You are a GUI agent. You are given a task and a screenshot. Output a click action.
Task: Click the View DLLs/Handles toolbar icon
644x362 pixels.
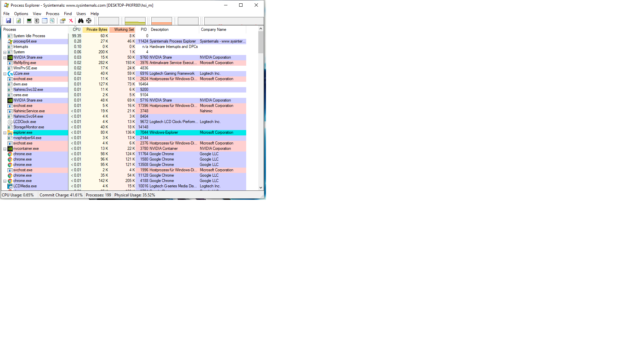[x=52, y=21]
